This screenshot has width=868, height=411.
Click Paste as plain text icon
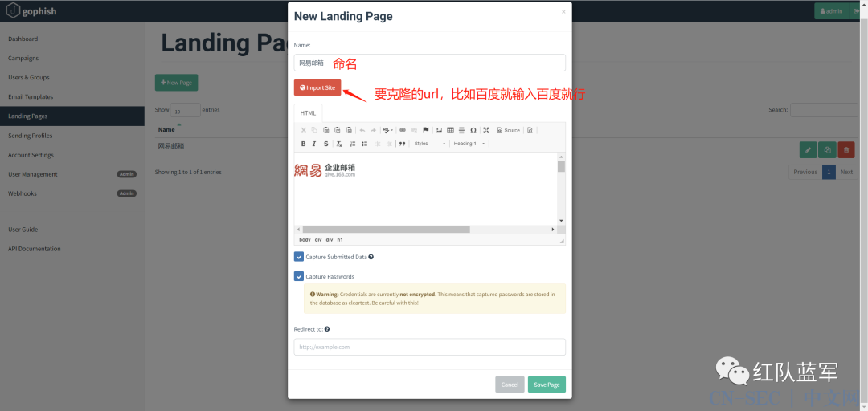(x=337, y=130)
